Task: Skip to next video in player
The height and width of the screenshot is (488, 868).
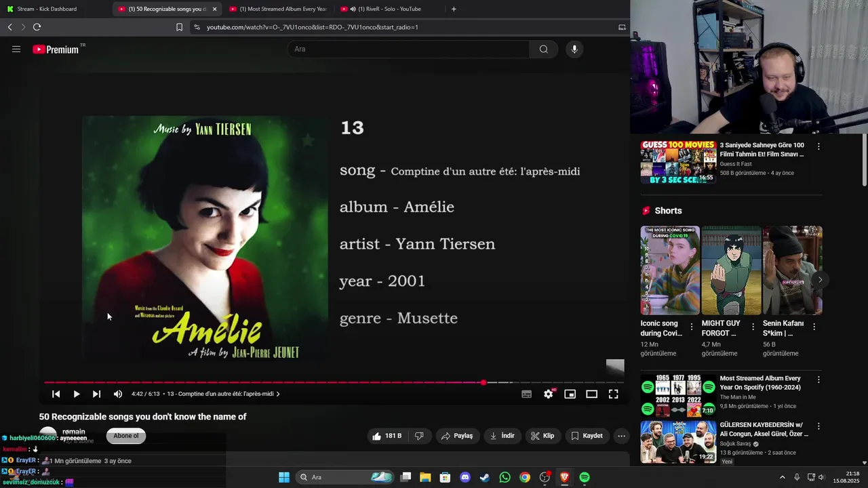Action: [97, 394]
